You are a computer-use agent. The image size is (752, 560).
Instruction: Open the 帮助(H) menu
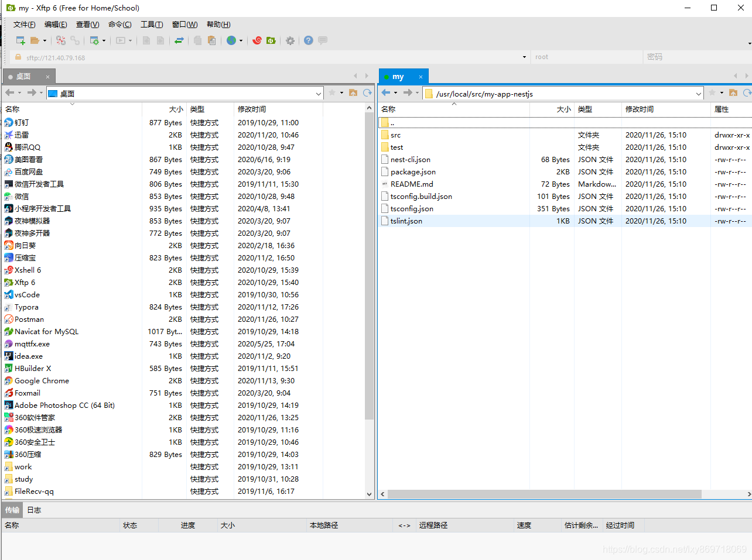pos(218,25)
